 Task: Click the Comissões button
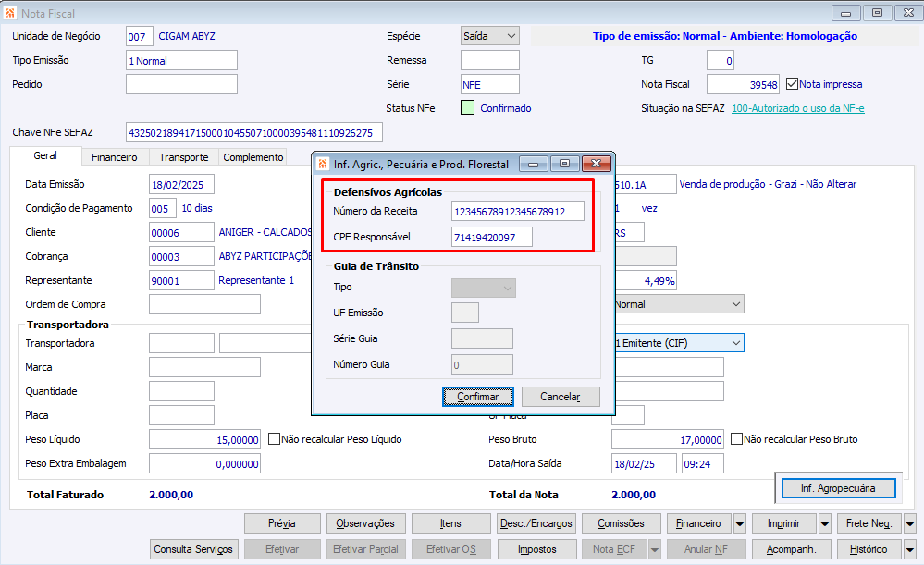pyautogui.click(x=622, y=523)
